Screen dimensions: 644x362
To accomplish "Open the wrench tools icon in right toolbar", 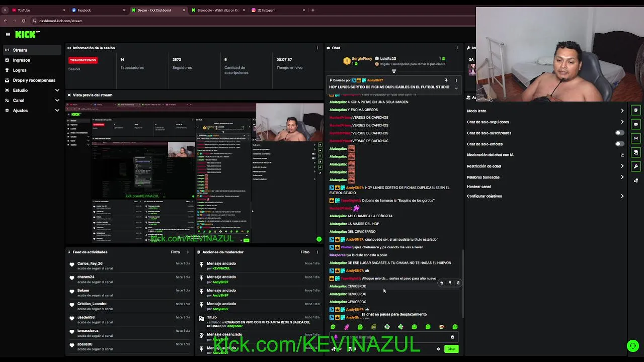I will [x=636, y=166].
